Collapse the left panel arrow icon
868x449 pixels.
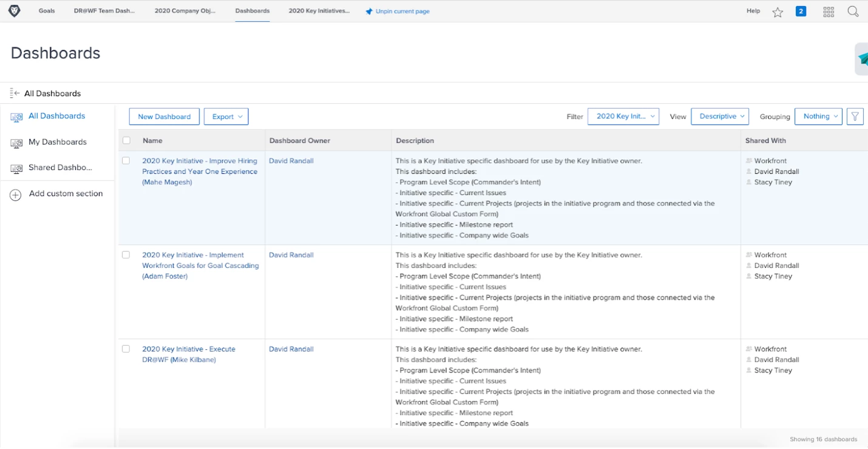click(15, 93)
